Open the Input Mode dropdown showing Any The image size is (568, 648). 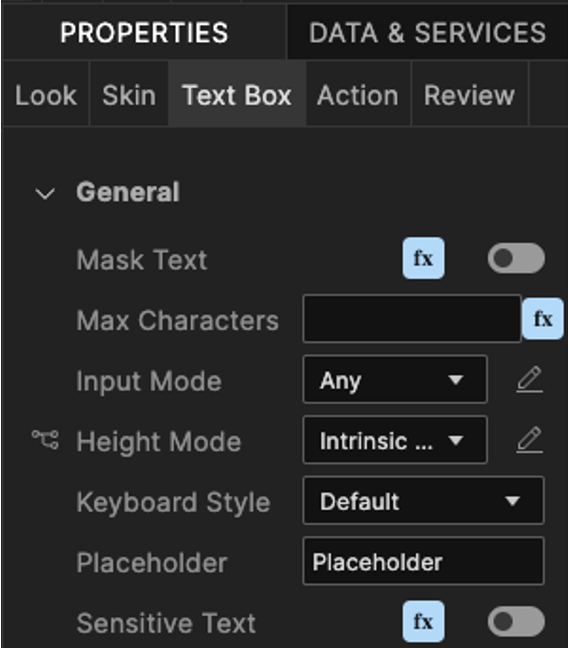(395, 379)
